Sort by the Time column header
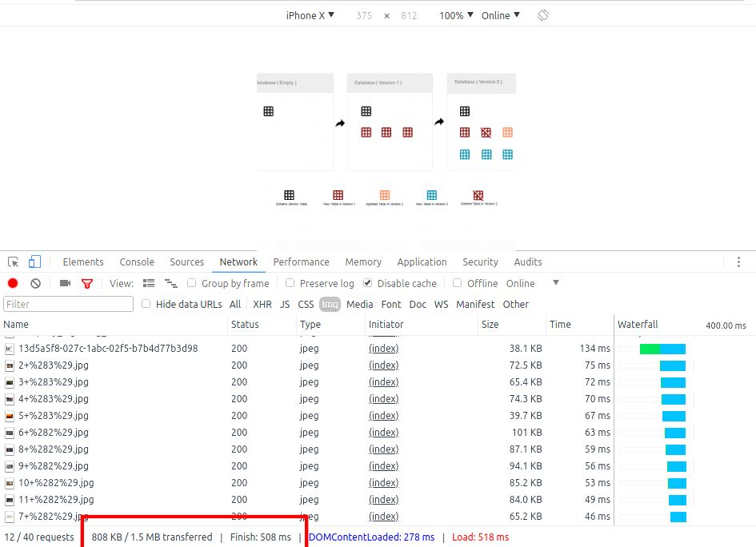The image size is (756, 547). pyautogui.click(x=580, y=325)
